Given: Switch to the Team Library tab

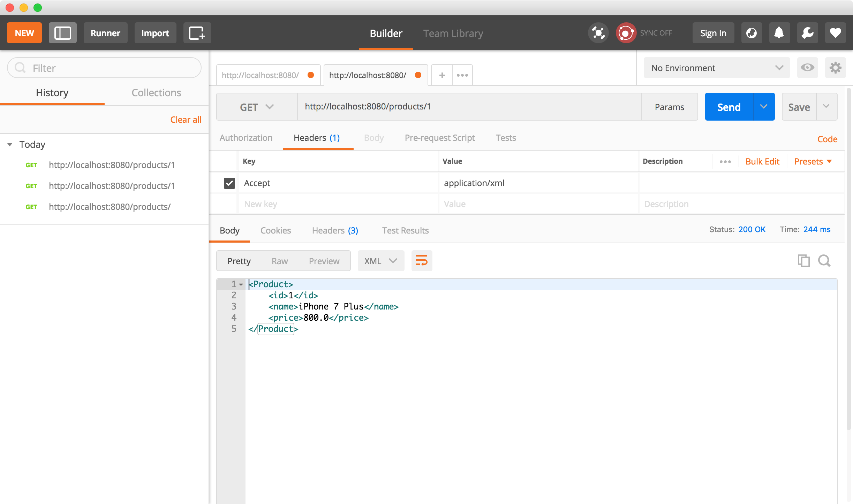Looking at the screenshot, I should [453, 33].
